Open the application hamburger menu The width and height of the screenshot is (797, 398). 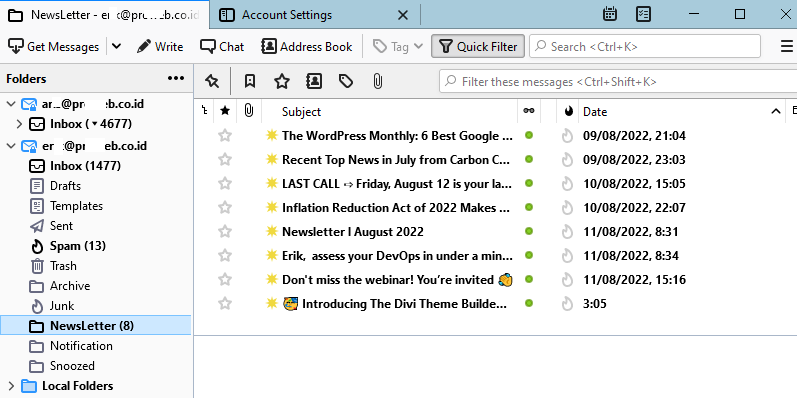[x=786, y=47]
